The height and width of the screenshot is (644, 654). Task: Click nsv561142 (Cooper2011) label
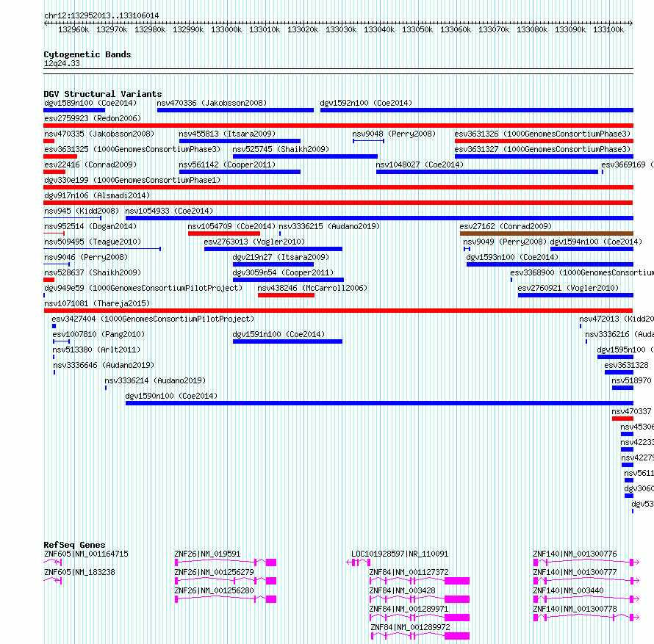tap(227, 164)
